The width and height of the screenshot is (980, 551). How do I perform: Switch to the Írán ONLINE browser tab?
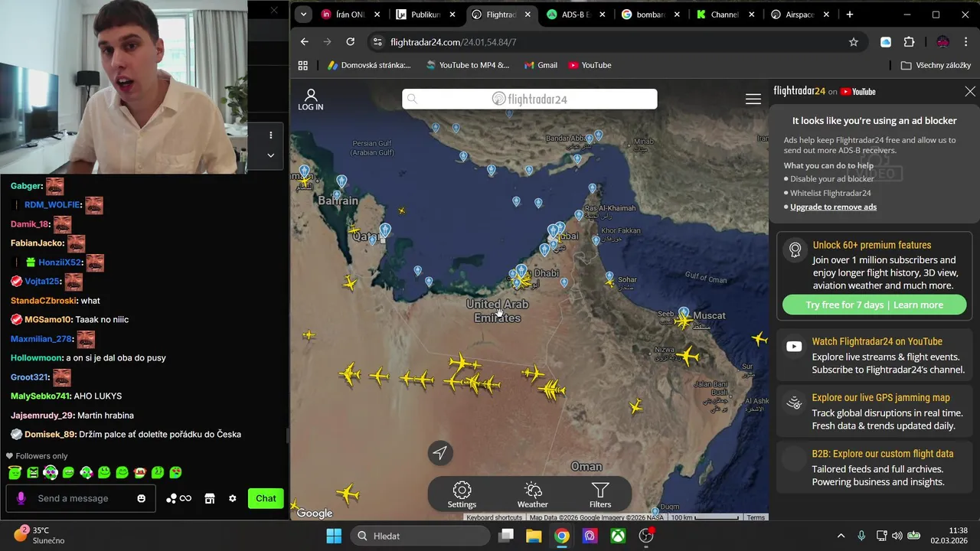click(x=349, y=15)
